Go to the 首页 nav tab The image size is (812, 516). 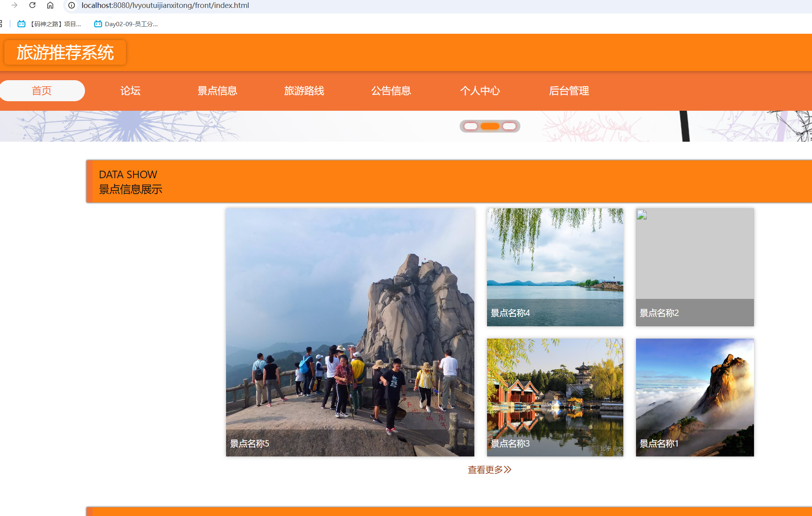click(x=42, y=90)
